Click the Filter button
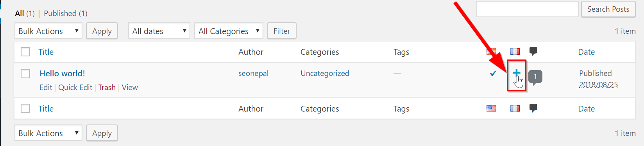This screenshot has width=644, height=146. (282, 31)
